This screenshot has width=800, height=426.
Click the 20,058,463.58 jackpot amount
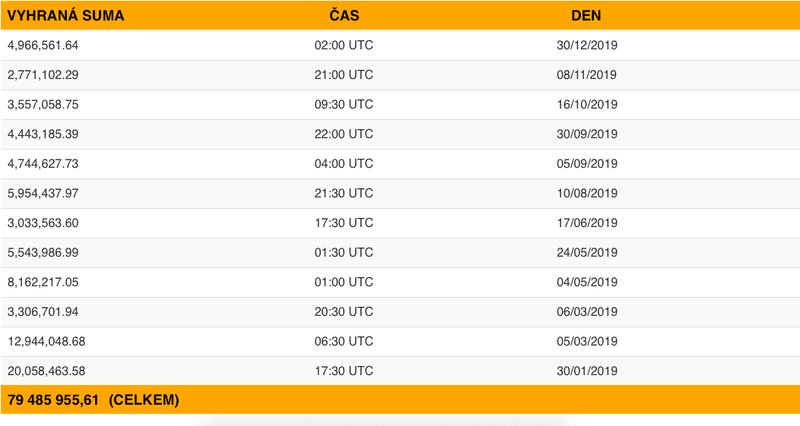click(x=46, y=371)
